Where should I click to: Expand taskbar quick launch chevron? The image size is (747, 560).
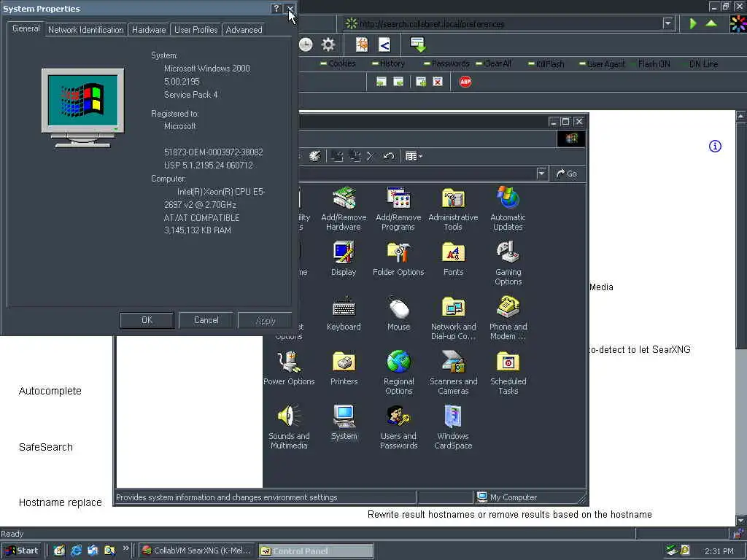[125, 548]
